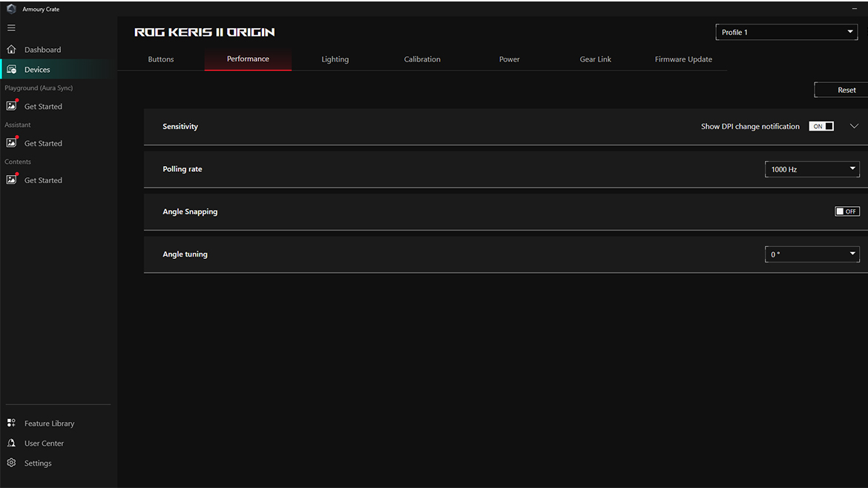Image resolution: width=868 pixels, height=488 pixels.
Task: Turn off Show DPI change notification
Action: 821,126
